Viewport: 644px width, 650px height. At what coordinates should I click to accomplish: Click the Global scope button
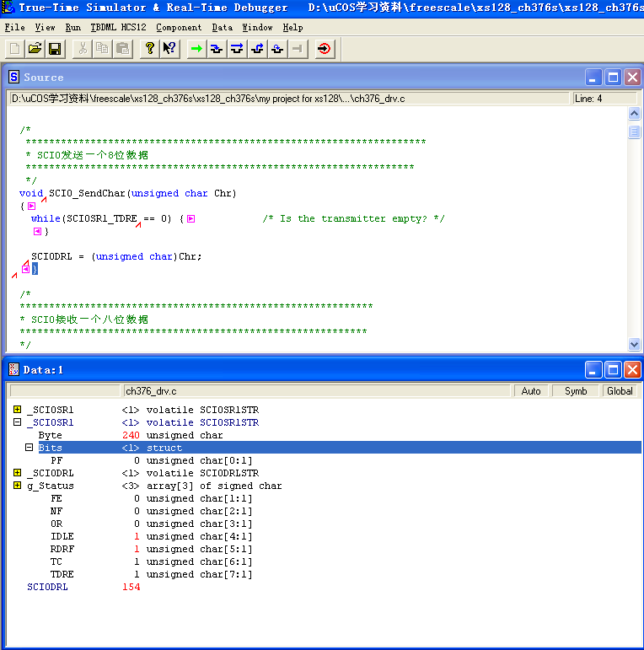(x=620, y=391)
